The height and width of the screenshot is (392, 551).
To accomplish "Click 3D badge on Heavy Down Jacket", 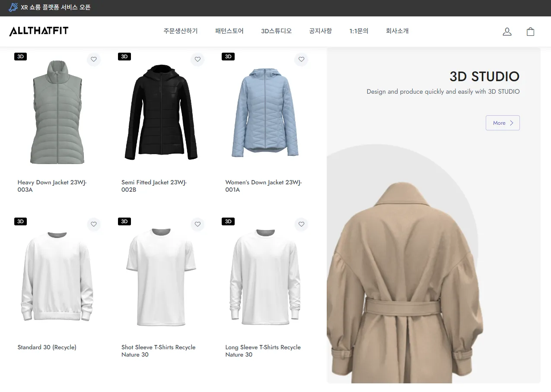I will pos(21,57).
